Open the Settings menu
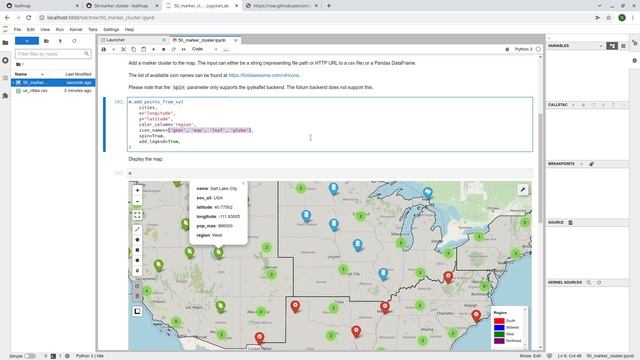This screenshot has width=640, height=360. [111, 30]
